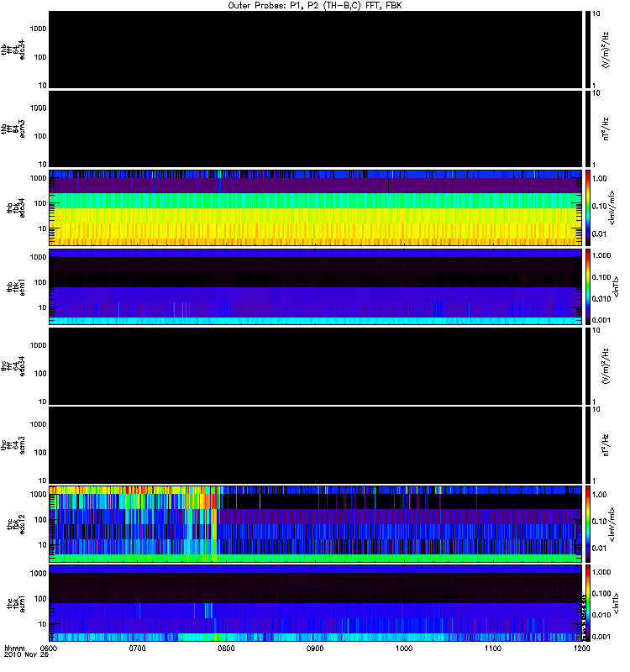
Task: Click the plot title "Outer Probes: P1, P2 (TH-B,C) FFT, FBK"
Action: [314, 6]
